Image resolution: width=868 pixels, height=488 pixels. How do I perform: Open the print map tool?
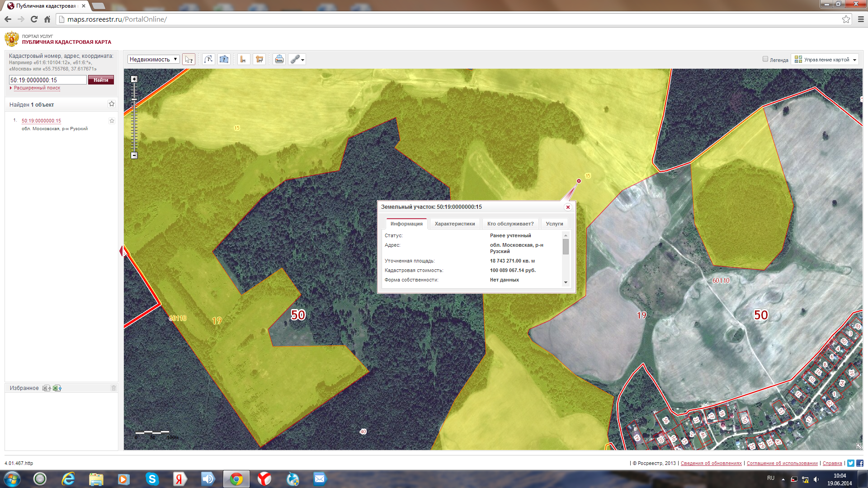(x=279, y=59)
